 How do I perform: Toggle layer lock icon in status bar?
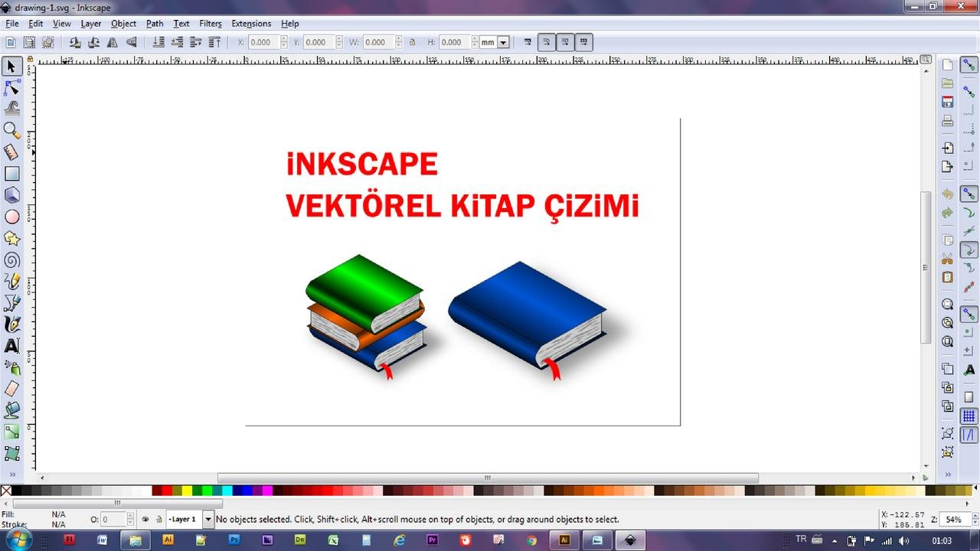click(x=159, y=520)
